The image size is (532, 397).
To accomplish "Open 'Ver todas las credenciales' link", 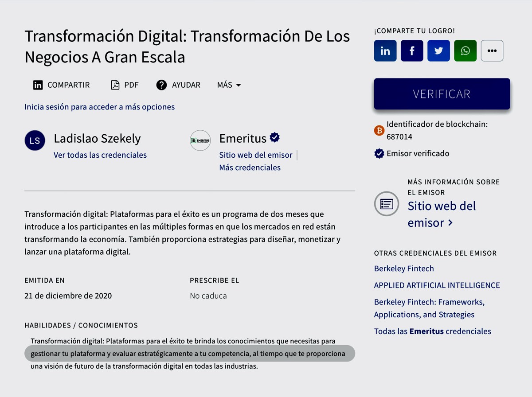I will [100, 155].
